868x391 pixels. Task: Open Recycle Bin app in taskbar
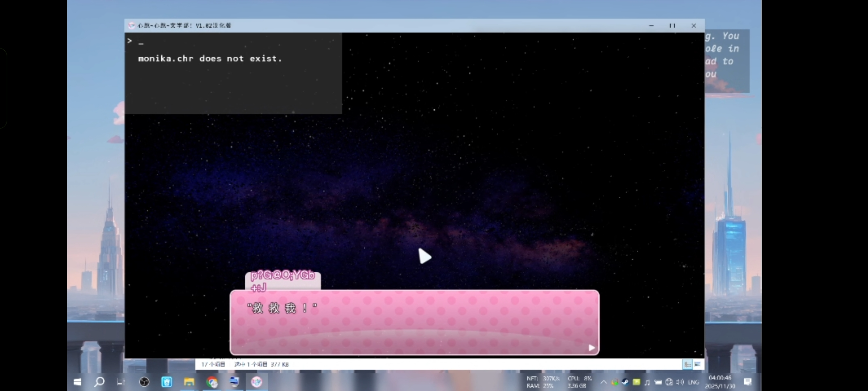pyautogui.click(x=166, y=382)
